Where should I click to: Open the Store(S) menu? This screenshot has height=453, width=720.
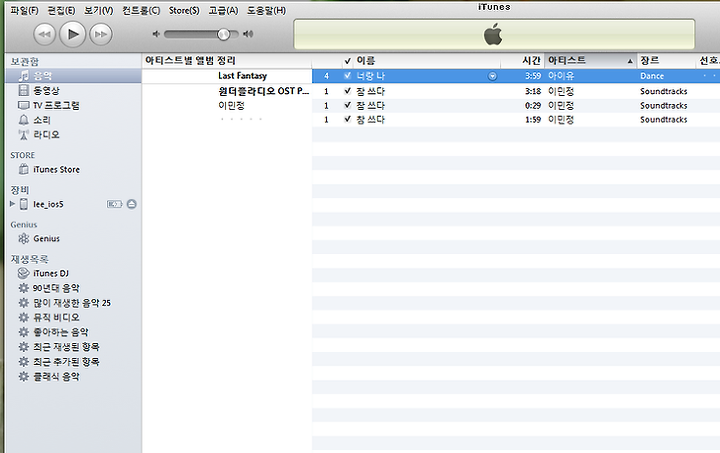[x=184, y=10]
